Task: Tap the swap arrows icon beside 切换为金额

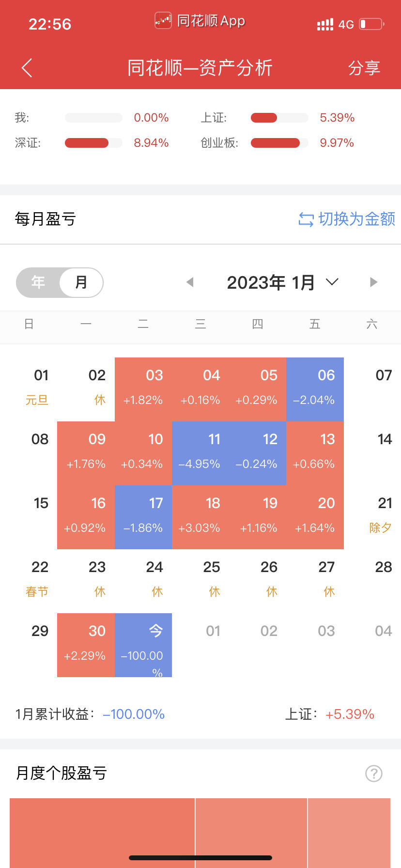Action: (306, 219)
